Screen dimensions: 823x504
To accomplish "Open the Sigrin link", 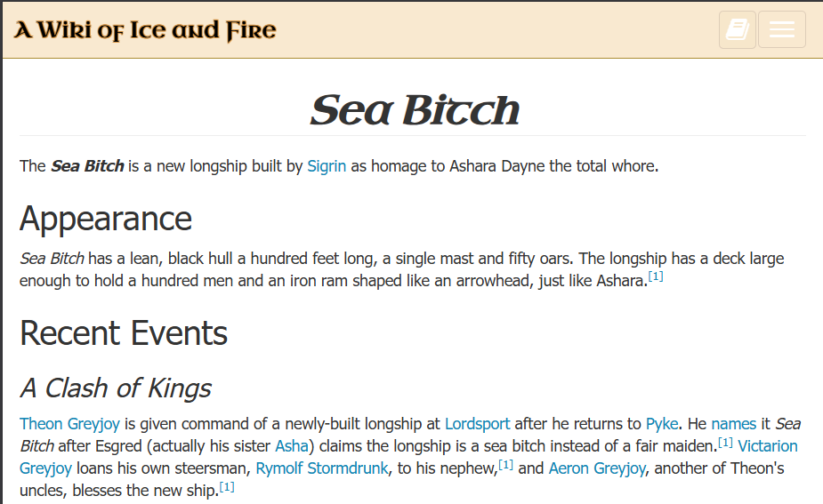I will pyautogui.click(x=327, y=166).
